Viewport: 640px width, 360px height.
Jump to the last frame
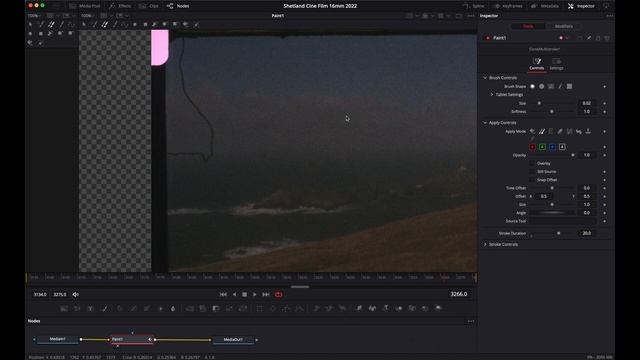coord(266,294)
